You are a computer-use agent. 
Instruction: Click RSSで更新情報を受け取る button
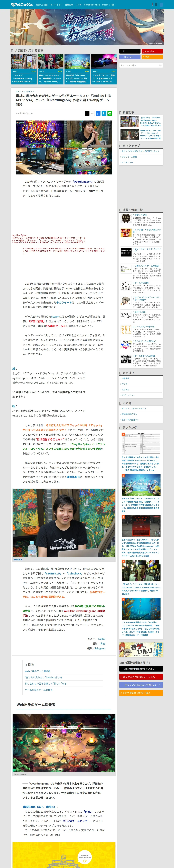(141, 693)
